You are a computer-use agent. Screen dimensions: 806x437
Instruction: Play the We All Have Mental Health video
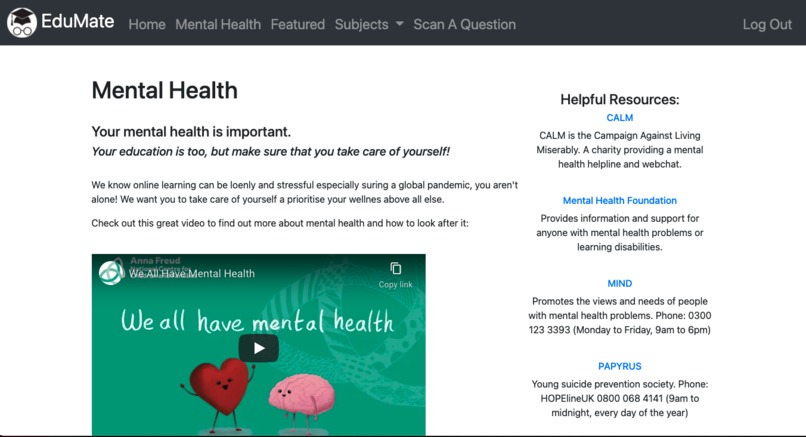point(259,348)
